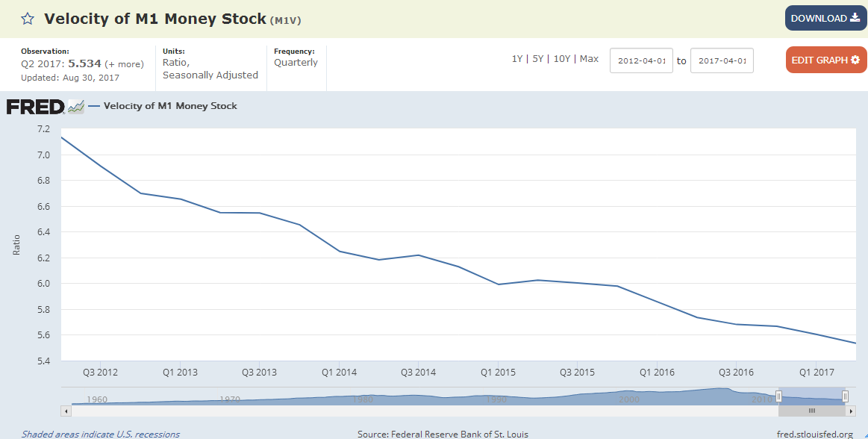Click the end date field 2017-04-01

point(722,60)
